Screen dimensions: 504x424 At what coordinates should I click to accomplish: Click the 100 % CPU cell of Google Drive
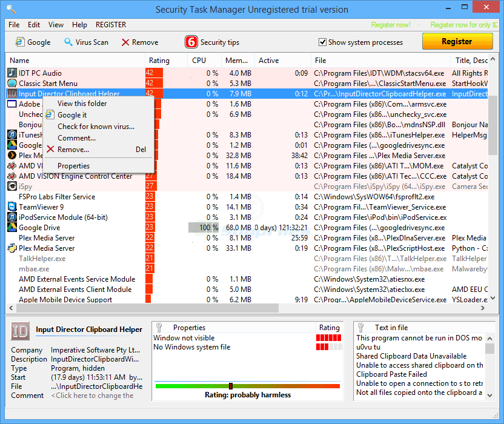204,227
